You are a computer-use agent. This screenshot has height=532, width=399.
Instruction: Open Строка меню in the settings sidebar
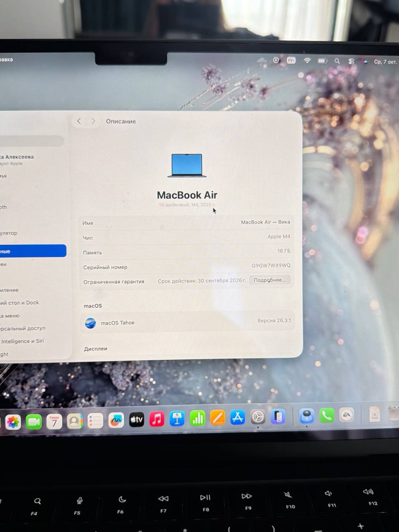tap(10, 315)
